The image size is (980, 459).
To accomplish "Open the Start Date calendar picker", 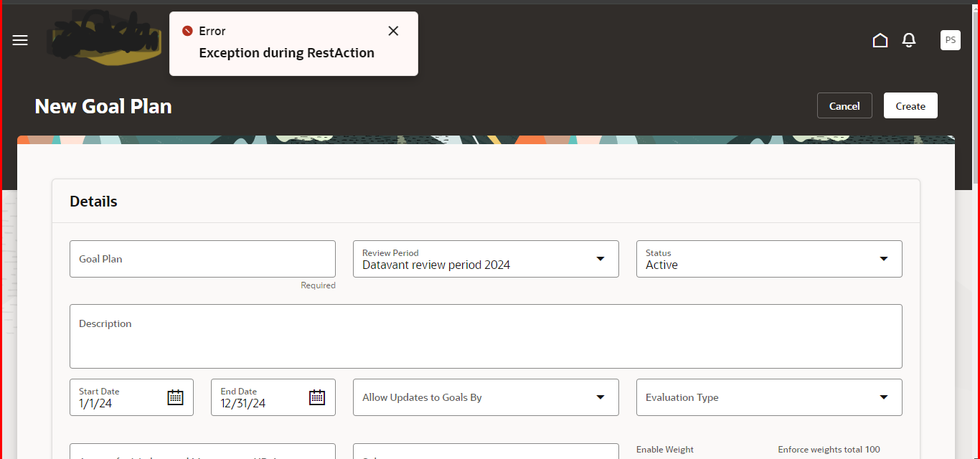I will [x=176, y=397].
